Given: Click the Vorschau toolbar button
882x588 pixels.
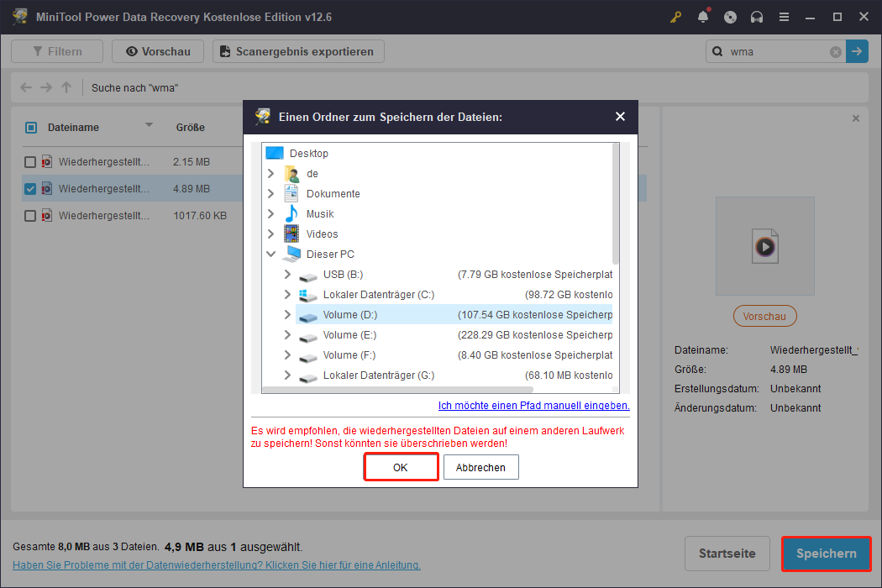Looking at the screenshot, I should click(x=158, y=51).
